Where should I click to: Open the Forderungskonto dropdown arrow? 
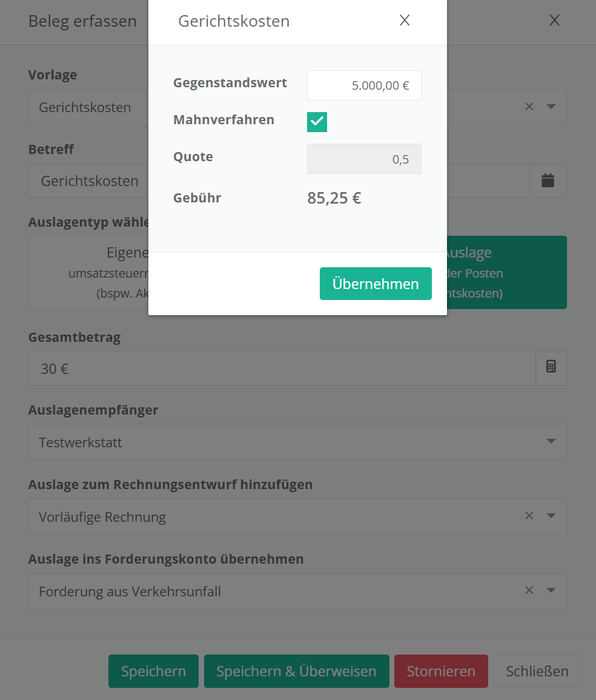551,590
